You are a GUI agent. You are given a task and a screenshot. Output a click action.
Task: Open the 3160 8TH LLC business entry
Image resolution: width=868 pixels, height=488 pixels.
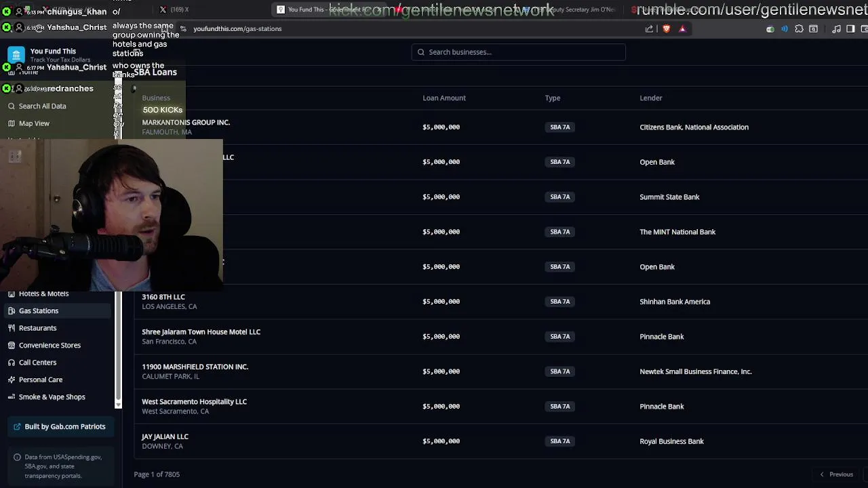[163, 297]
